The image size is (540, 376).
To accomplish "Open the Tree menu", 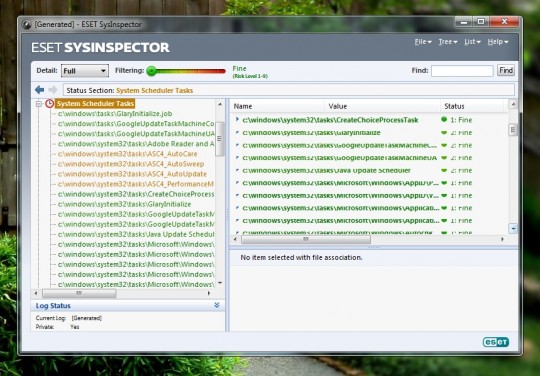I will 448,42.
